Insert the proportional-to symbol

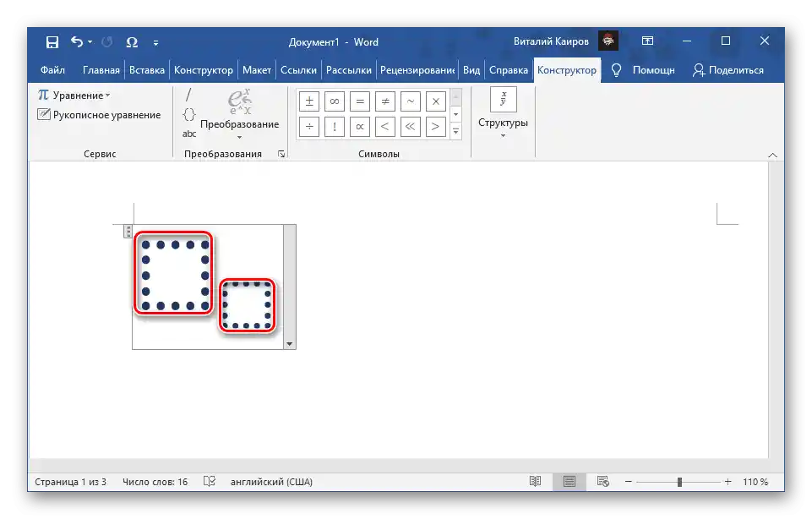(x=360, y=127)
